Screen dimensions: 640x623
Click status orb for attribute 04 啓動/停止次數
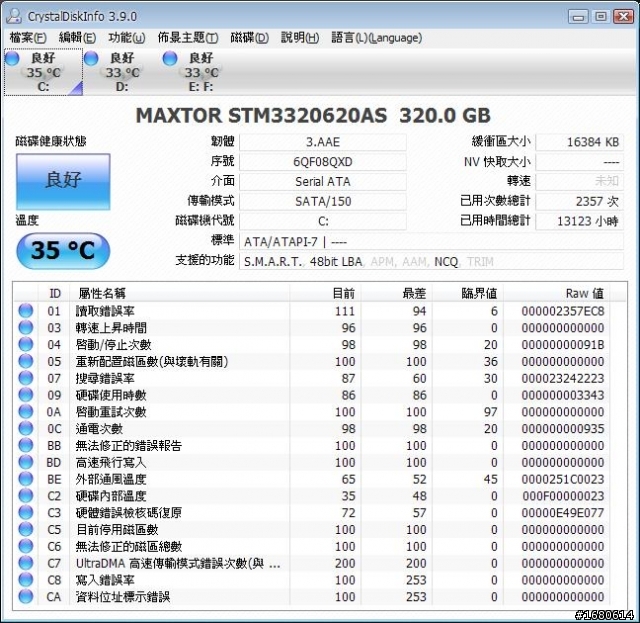[26, 344]
